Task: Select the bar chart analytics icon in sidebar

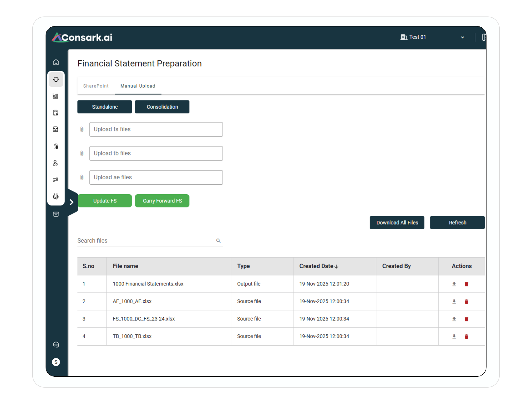Action: click(56, 96)
